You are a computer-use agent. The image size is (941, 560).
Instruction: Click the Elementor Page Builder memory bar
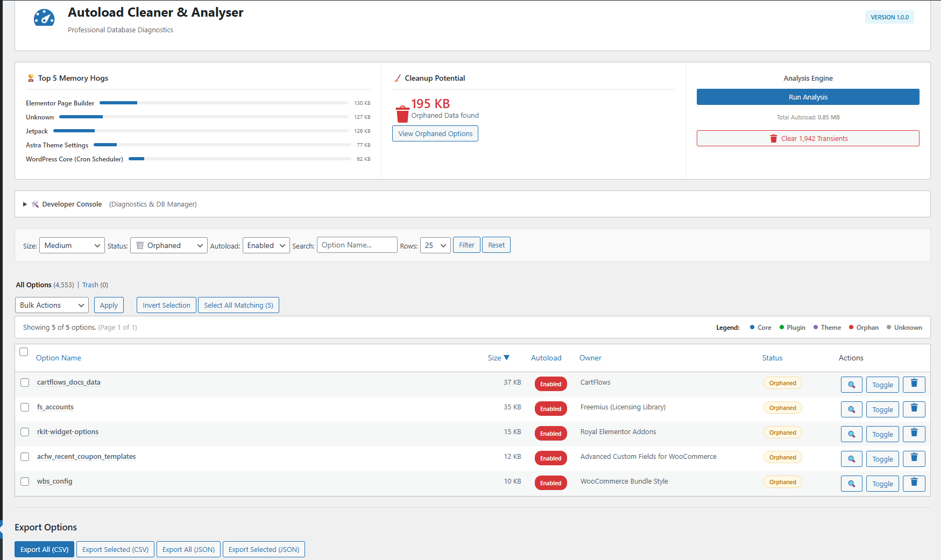(x=118, y=103)
